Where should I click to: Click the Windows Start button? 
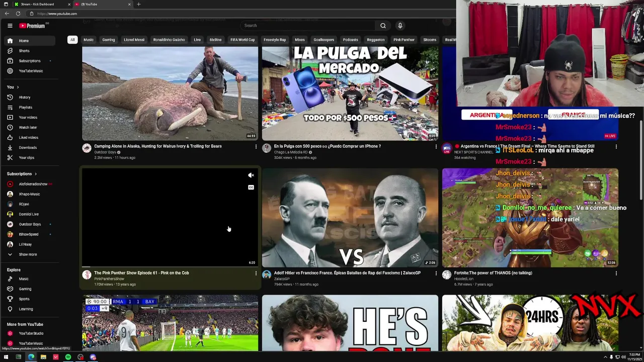tap(6, 357)
